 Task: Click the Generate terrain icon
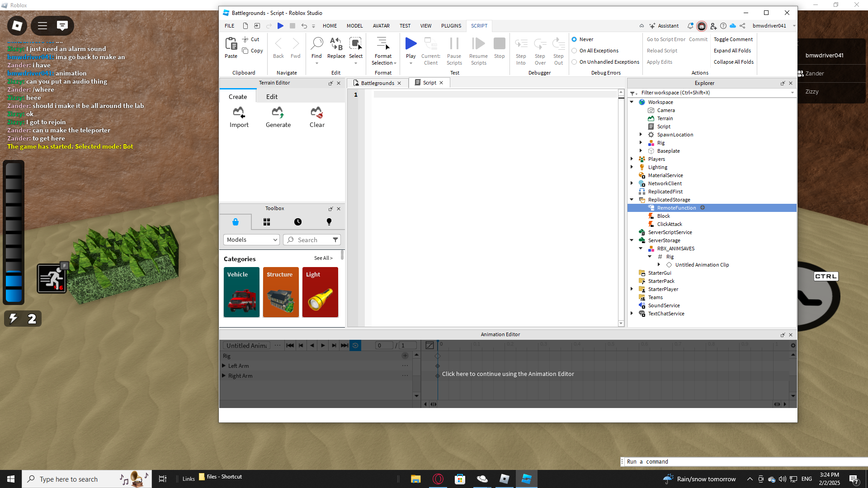[278, 113]
